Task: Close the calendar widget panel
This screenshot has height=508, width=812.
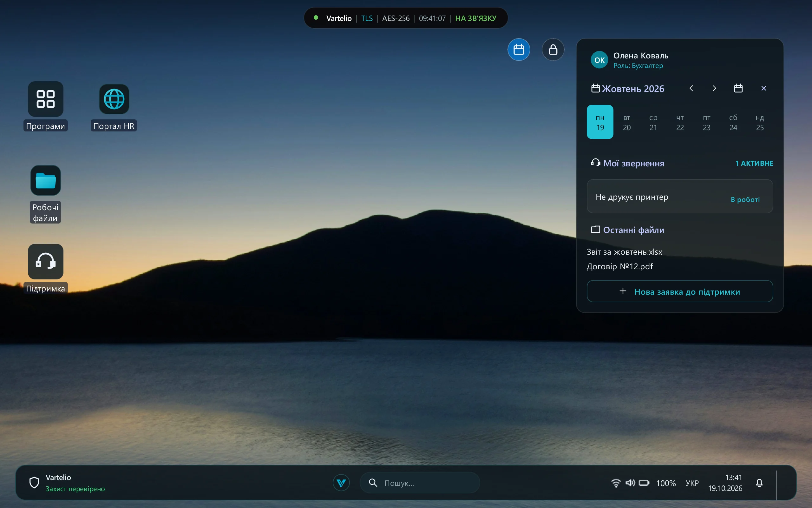Action: coord(764,88)
